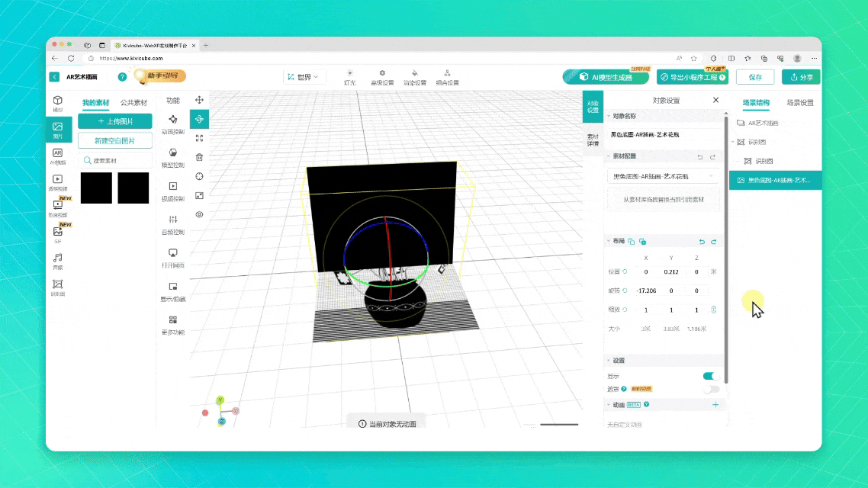This screenshot has width=868, height=488.
Task: Toggle the eye visibility icon in viewport toolbar
Action: 199,214
